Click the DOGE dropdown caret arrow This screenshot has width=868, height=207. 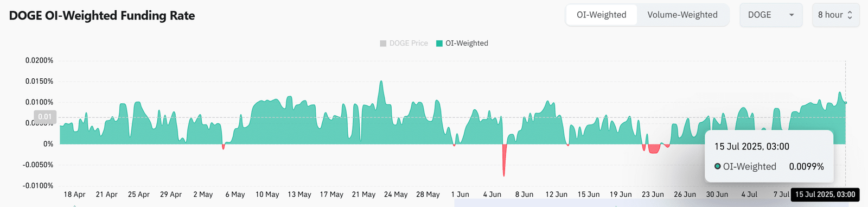pyautogui.click(x=792, y=15)
